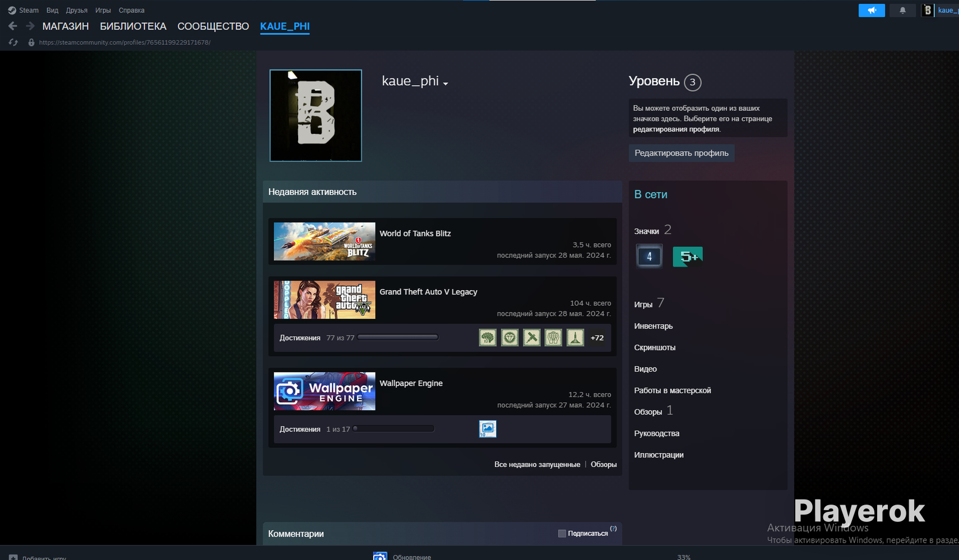Open the Игры menu in the menu bar
Screen dimensions: 959x560
[103, 10]
